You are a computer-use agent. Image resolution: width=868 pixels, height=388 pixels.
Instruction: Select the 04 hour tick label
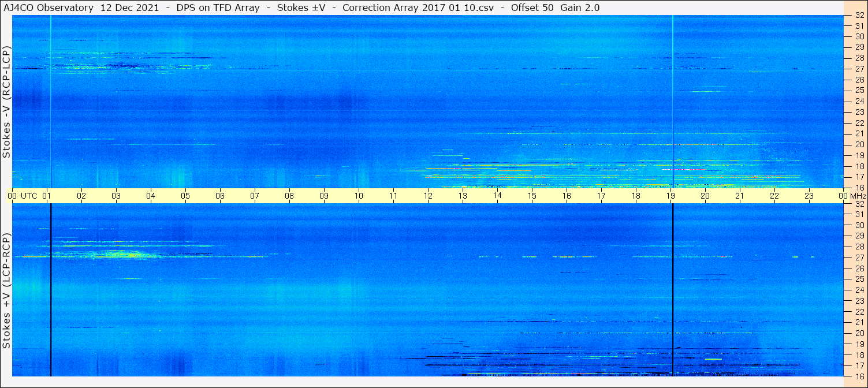[151, 196]
